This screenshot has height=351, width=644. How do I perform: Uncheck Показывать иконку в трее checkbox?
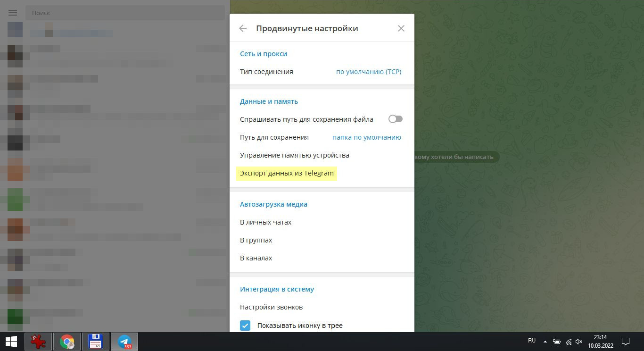245,326
